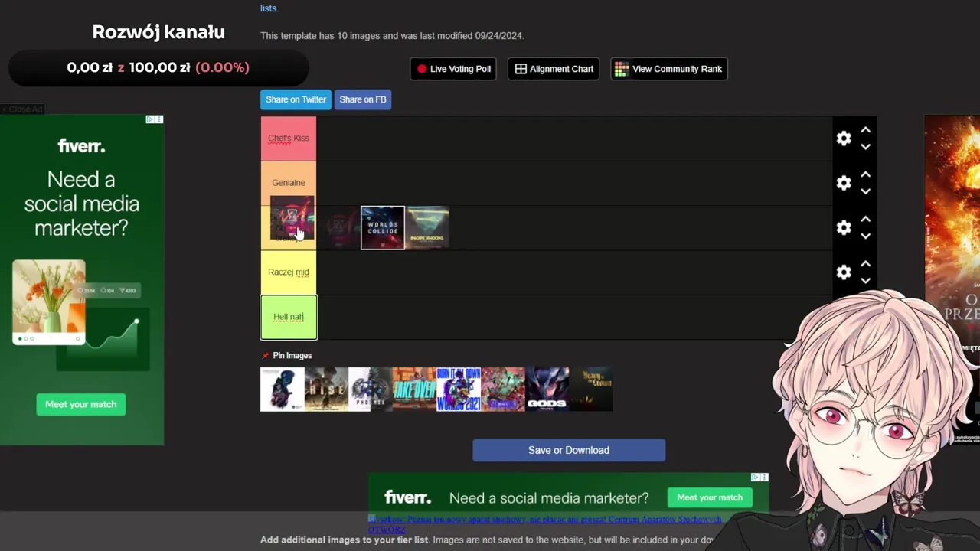Screen dimensions: 980x551
Task: View Community Rank
Action: (x=669, y=69)
